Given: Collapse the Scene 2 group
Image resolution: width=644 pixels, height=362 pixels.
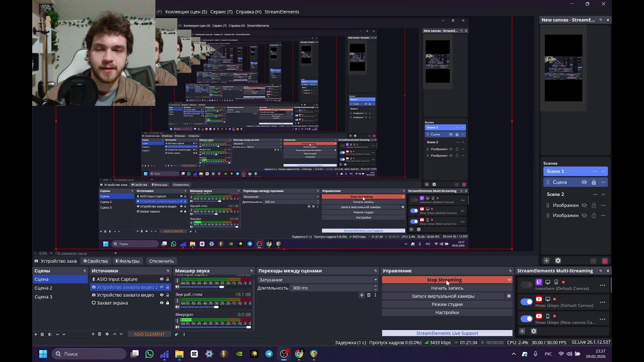Looking at the screenshot, I should 603,195.
